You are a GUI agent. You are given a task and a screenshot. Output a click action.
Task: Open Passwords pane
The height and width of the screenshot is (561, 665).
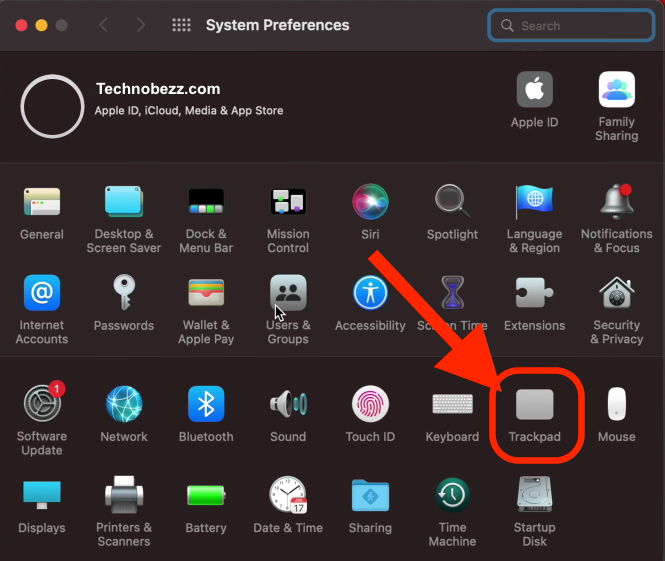pos(124,293)
